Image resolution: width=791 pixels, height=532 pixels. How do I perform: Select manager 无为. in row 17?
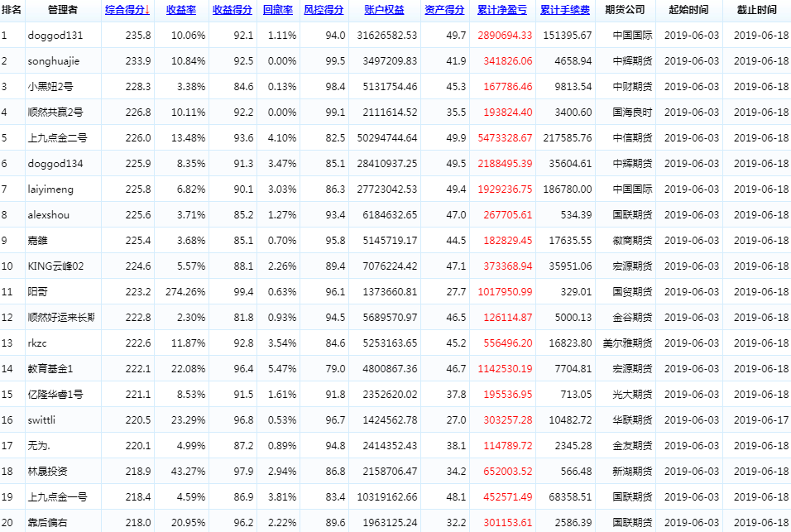click(x=39, y=446)
